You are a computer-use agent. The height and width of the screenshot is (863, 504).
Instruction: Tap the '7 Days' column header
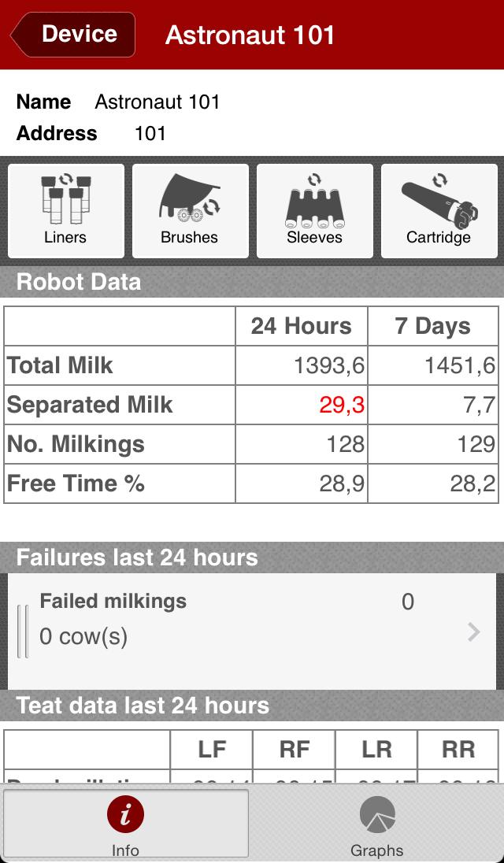point(433,326)
